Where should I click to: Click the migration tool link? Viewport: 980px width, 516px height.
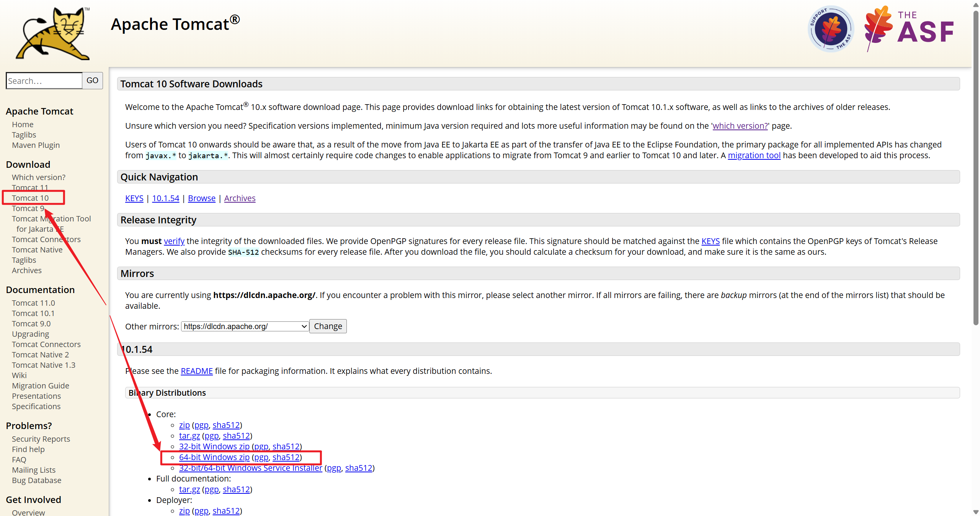tap(754, 155)
